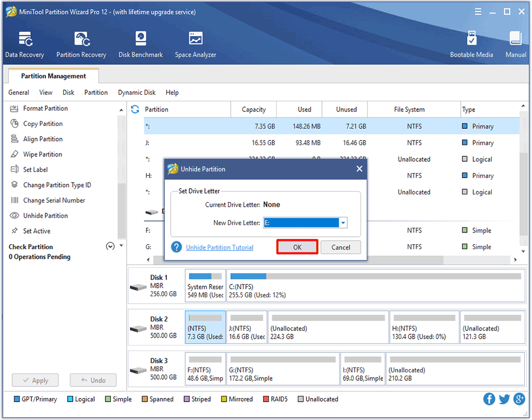Collapse the Check Partition section chevron

pos(110,246)
